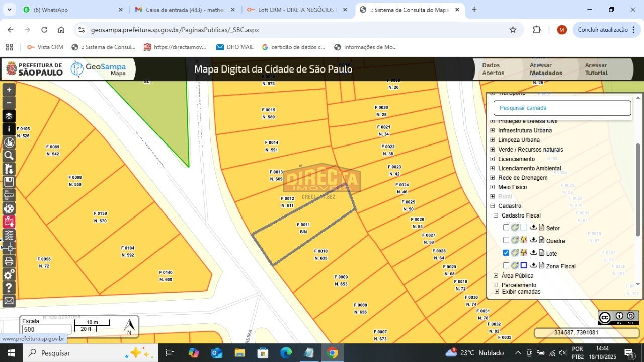The image size is (644, 362).
Task: Collapse the Cadastro Fiscal tree node
Action: (x=496, y=215)
